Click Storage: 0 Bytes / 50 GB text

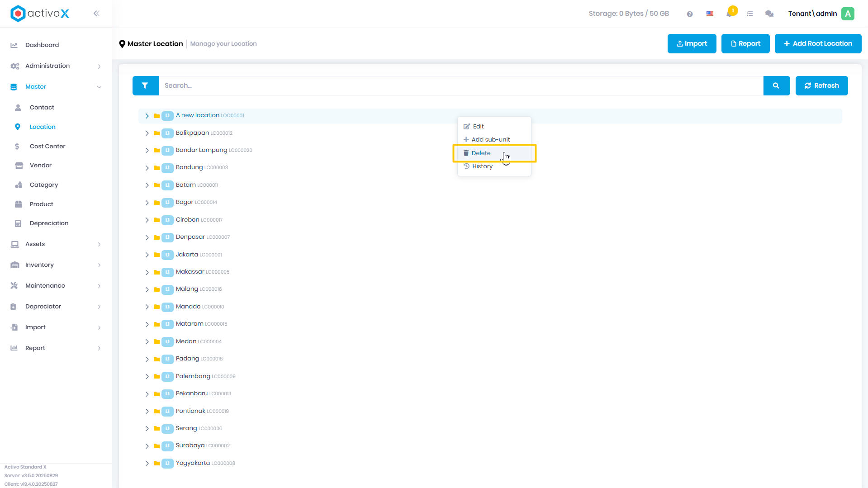[629, 14]
